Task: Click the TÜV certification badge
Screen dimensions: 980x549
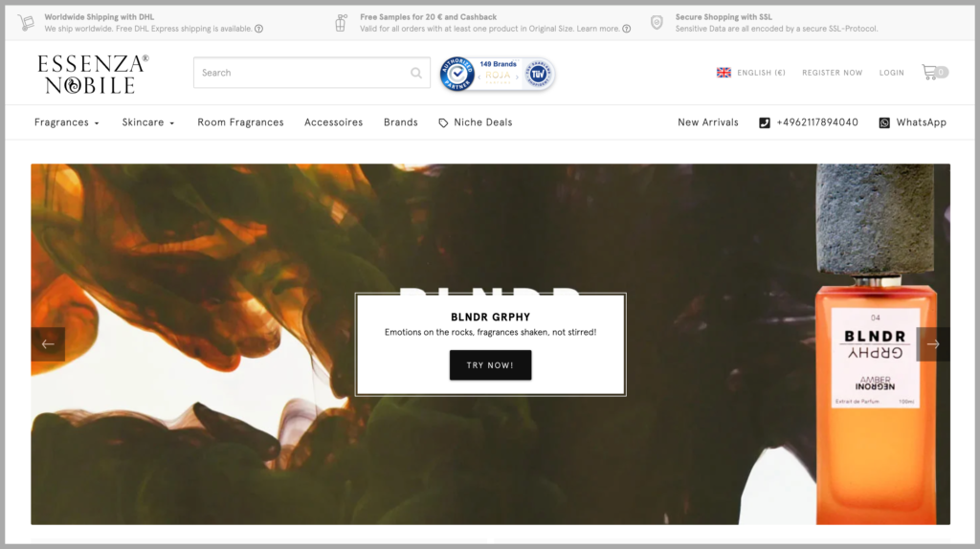Action: 538,73
